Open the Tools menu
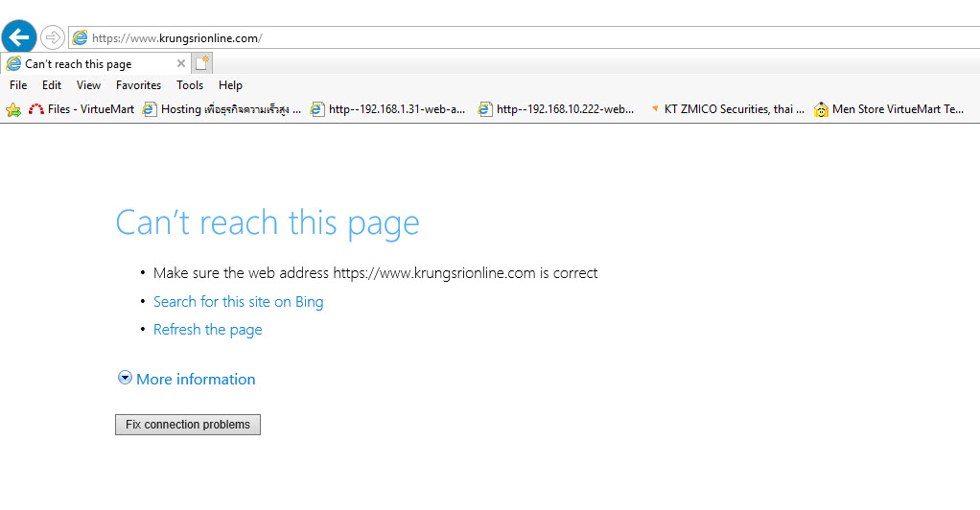Viewport: 980px width, 510px height. click(x=189, y=85)
